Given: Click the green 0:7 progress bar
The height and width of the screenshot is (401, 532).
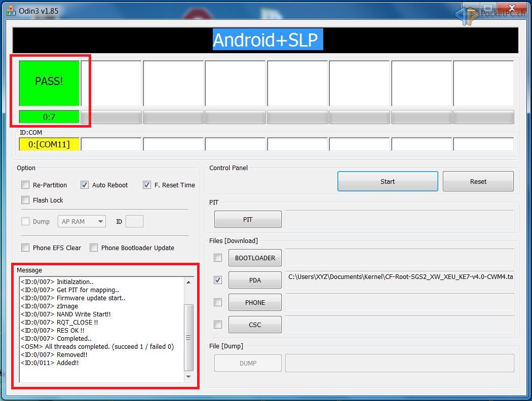Looking at the screenshot, I should (x=49, y=117).
